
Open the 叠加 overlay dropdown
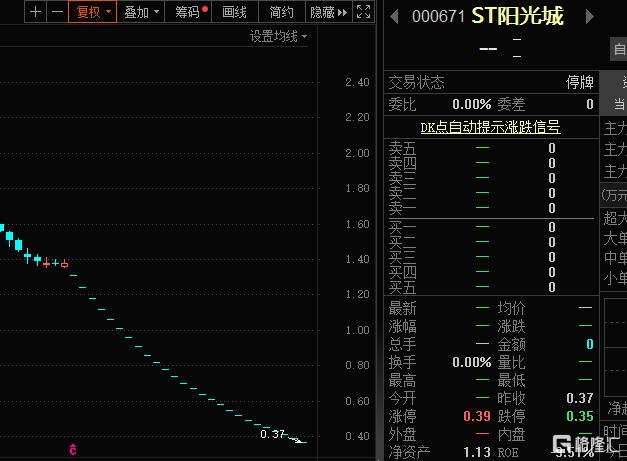tap(141, 12)
